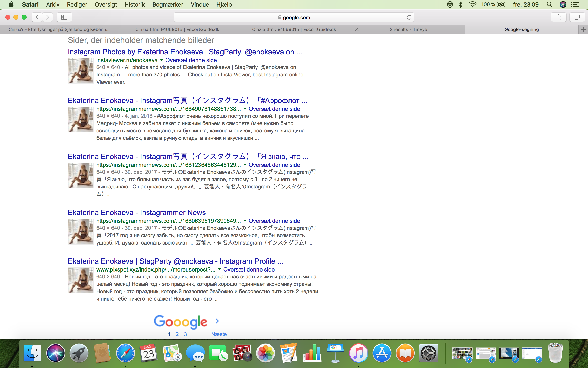Reload the page with refresh icon
Screen dimensions: 588x368
(409, 17)
